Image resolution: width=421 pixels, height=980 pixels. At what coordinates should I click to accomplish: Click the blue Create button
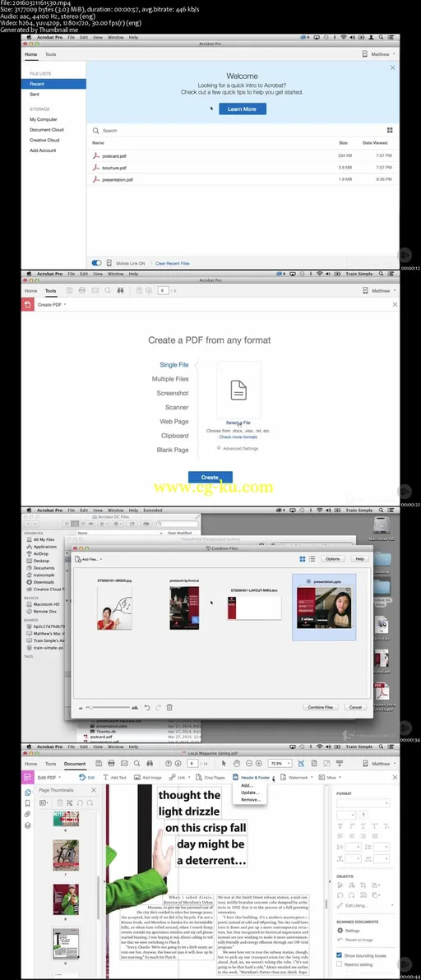(210, 477)
